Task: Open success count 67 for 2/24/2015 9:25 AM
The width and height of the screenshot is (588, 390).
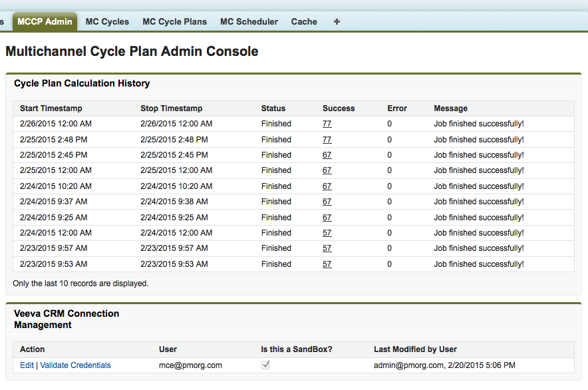Action: pyautogui.click(x=327, y=218)
